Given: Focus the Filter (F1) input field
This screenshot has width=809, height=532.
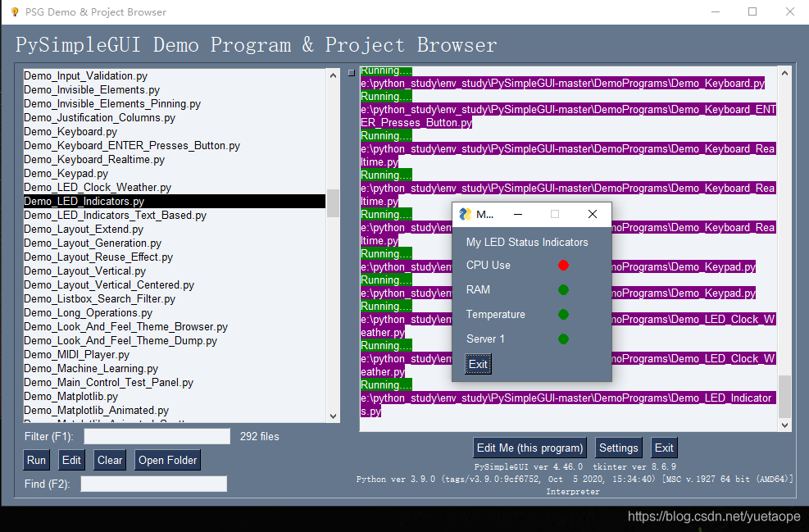Looking at the screenshot, I should point(157,437).
